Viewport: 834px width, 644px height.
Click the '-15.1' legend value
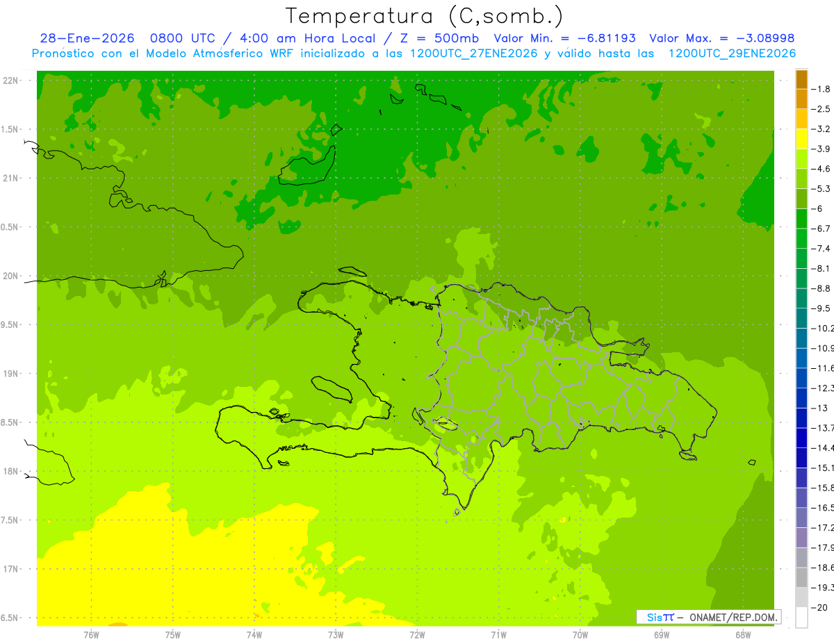tap(822, 468)
